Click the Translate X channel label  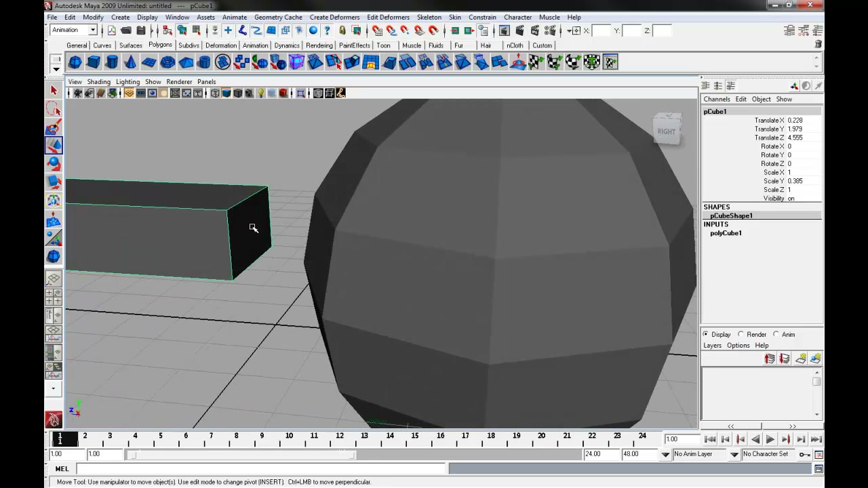tap(769, 121)
